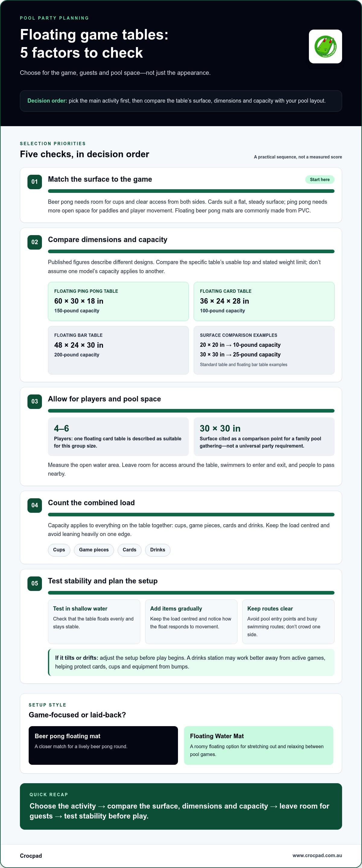Viewport: 362px width, 868px height.
Task: Select the 04 step number badge
Action: pos(35,506)
